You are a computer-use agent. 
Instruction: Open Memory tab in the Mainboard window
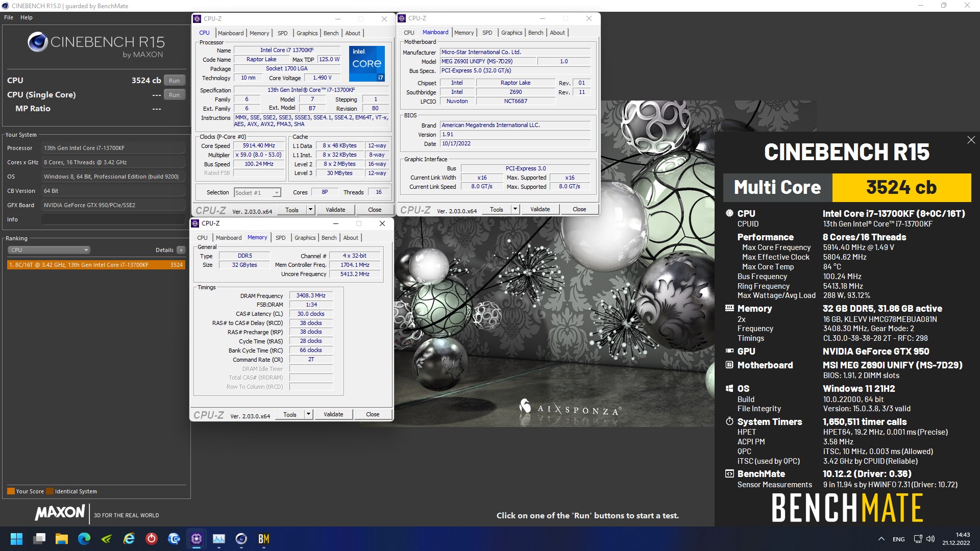pyautogui.click(x=464, y=33)
